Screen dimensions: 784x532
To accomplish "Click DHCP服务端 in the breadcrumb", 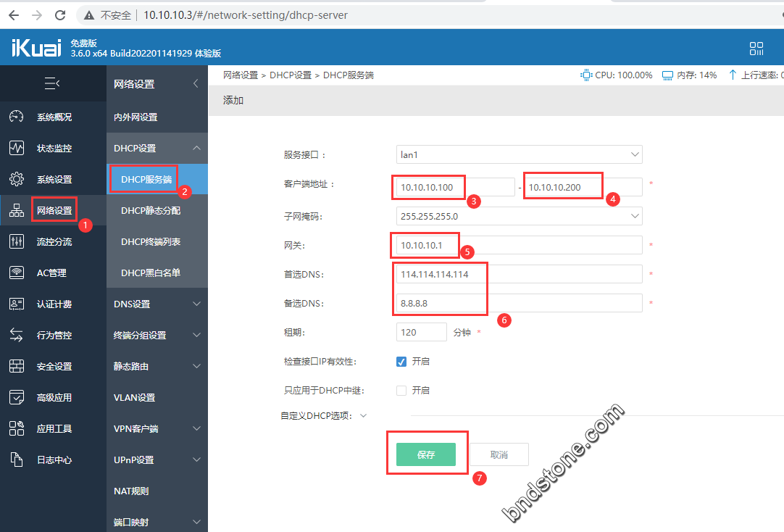I will pyautogui.click(x=349, y=75).
